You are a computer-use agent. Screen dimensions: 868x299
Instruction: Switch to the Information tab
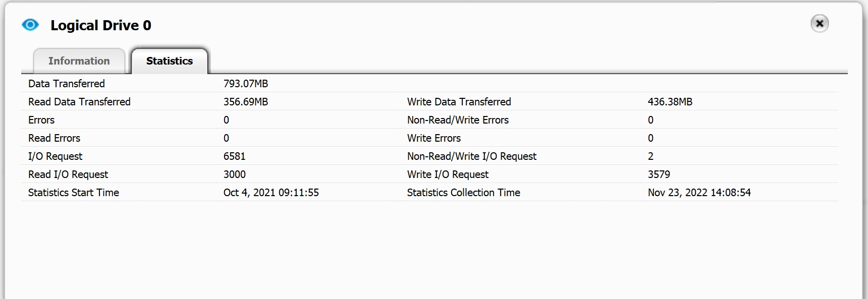79,61
